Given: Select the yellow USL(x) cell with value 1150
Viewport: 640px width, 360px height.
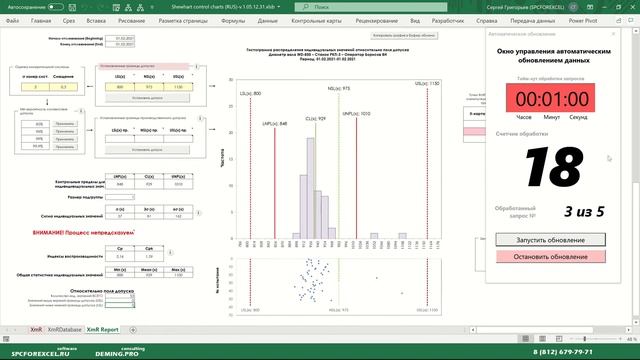Looking at the screenshot, I should (x=178, y=87).
